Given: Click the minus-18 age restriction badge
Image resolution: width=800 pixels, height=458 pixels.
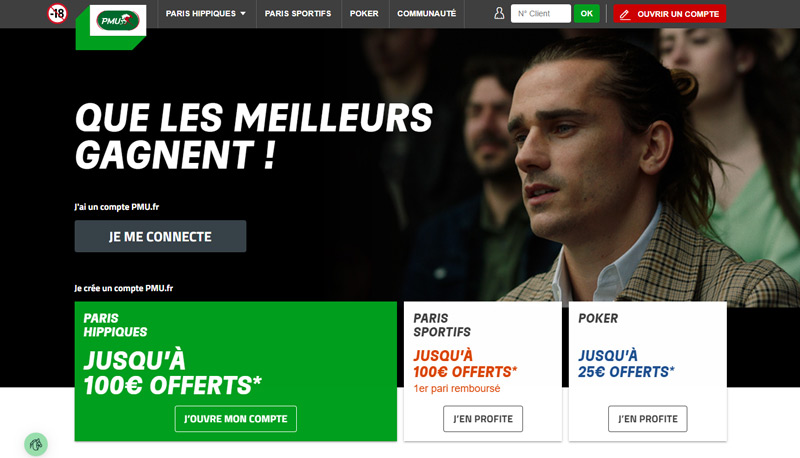Looking at the screenshot, I should pos(57,13).
